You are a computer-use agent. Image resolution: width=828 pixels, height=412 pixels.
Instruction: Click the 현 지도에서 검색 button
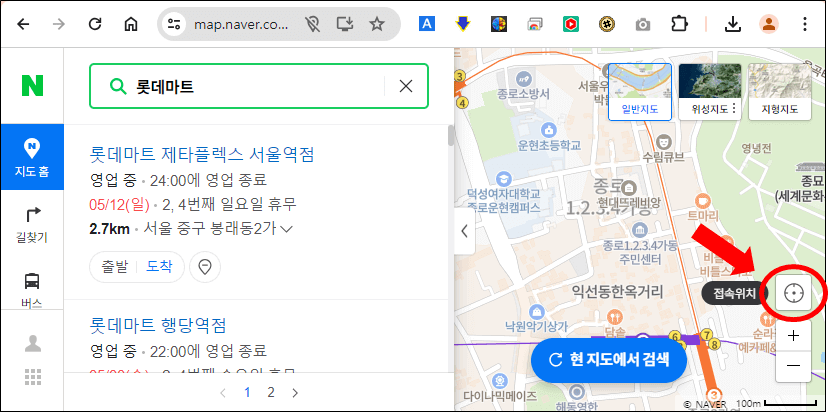point(609,360)
